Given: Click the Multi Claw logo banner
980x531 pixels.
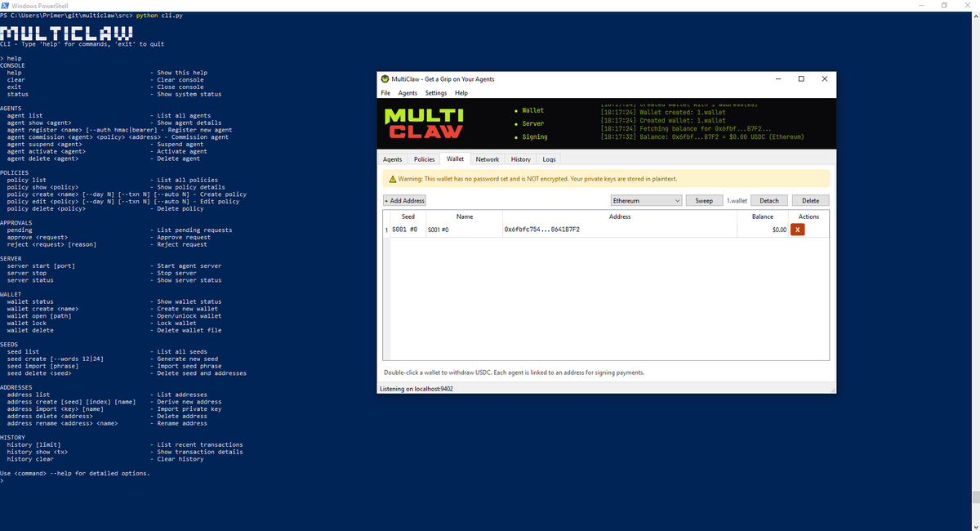Looking at the screenshot, I should click(424, 123).
